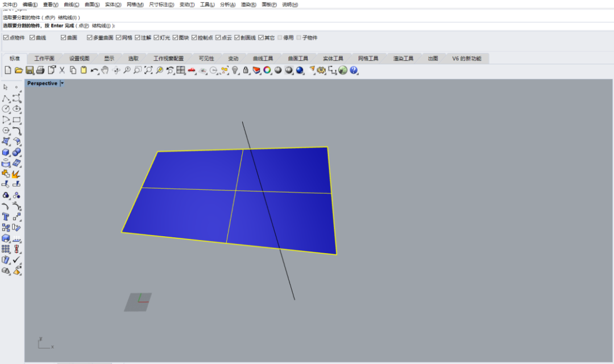Switch to the 实体工具 tab

(x=333, y=58)
